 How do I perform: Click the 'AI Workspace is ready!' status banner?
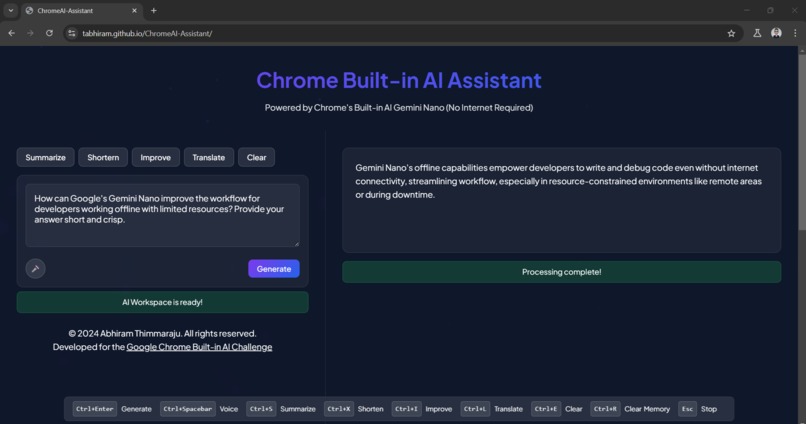pyautogui.click(x=162, y=302)
